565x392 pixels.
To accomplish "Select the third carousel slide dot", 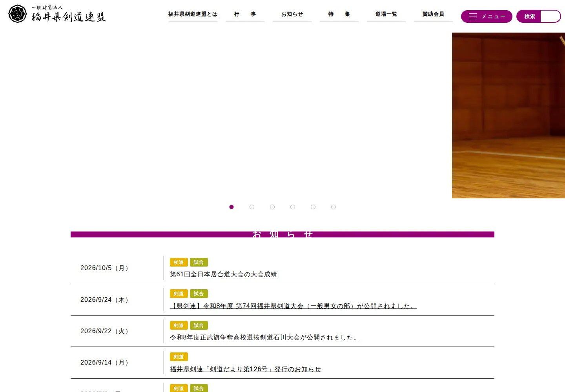I will pos(272,207).
